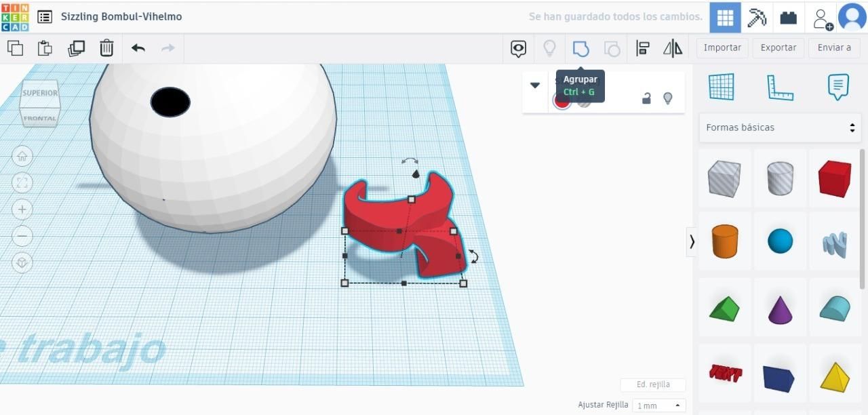Click the Importar button
This screenshot has height=415, width=868.
coord(722,47)
